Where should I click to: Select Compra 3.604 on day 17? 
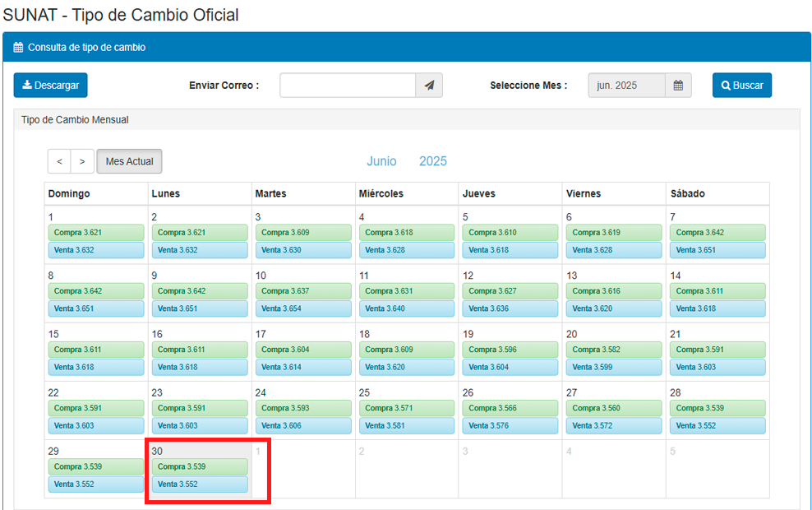coord(303,350)
